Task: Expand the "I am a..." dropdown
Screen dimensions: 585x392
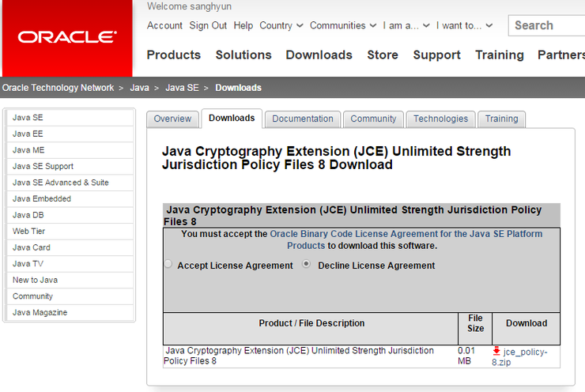Action: pyautogui.click(x=406, y=25)
